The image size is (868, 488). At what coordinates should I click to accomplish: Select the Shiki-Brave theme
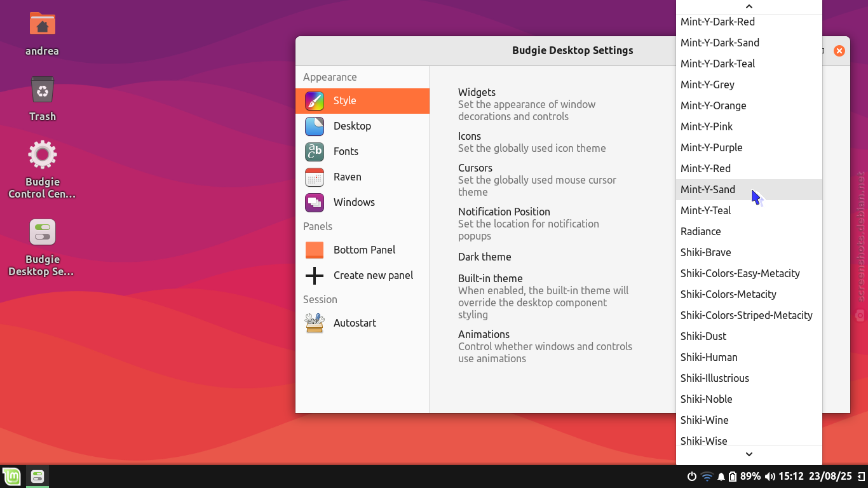(749, 252)
